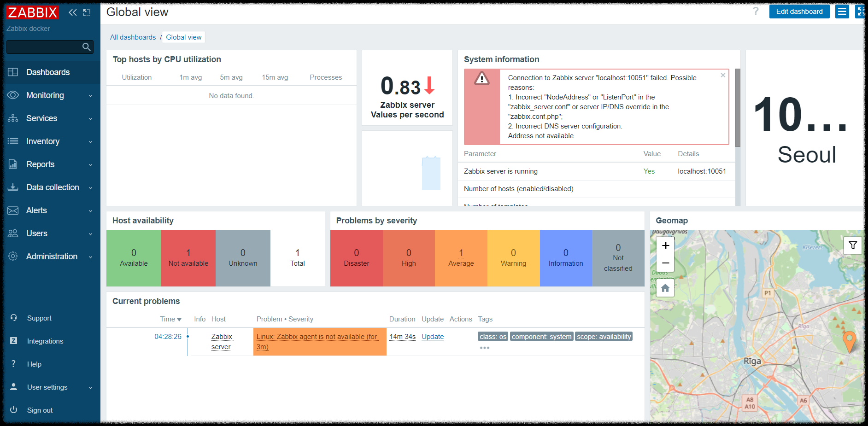Screen dimensions: 868x426
Task: Reset Geomap to home view
Action: coord(665,288)
